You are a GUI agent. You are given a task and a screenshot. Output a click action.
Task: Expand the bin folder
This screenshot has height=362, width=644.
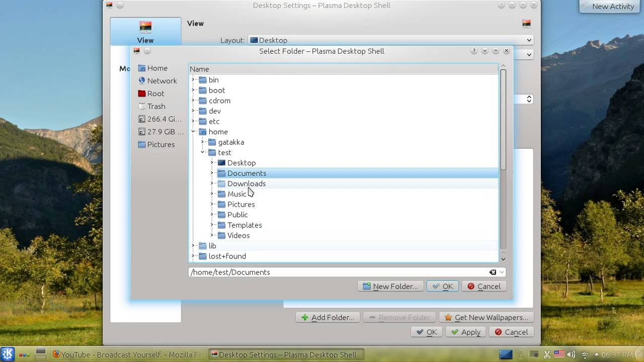pos(193,80)
